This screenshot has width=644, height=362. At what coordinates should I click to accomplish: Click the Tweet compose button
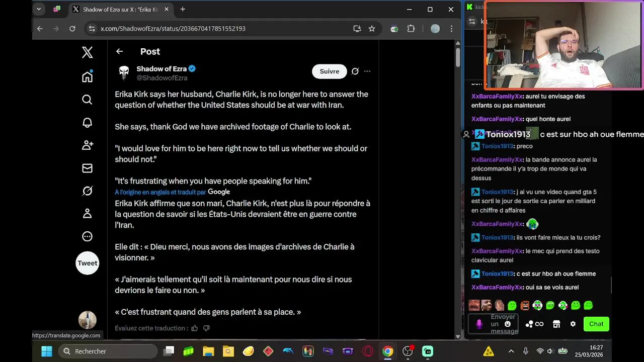[x=87, y=263]
